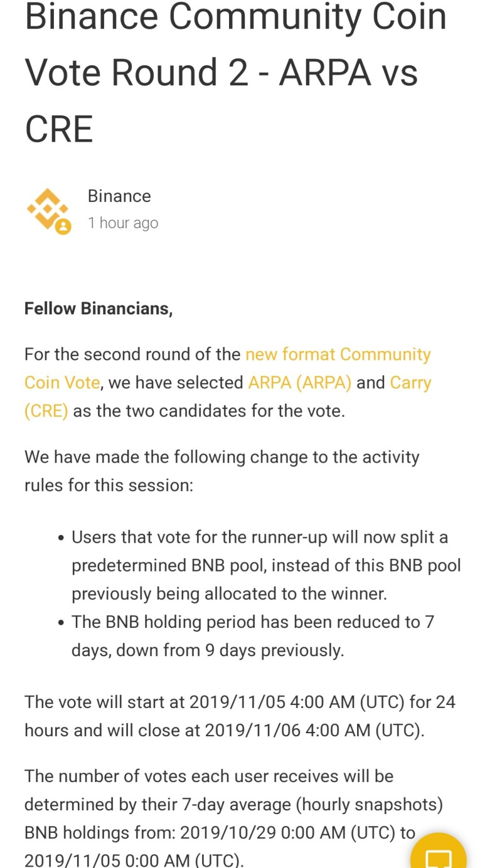Tap the "1 hour ago" timestamp
The height and width of the screenshot is (868, 485).
(123, 223)
